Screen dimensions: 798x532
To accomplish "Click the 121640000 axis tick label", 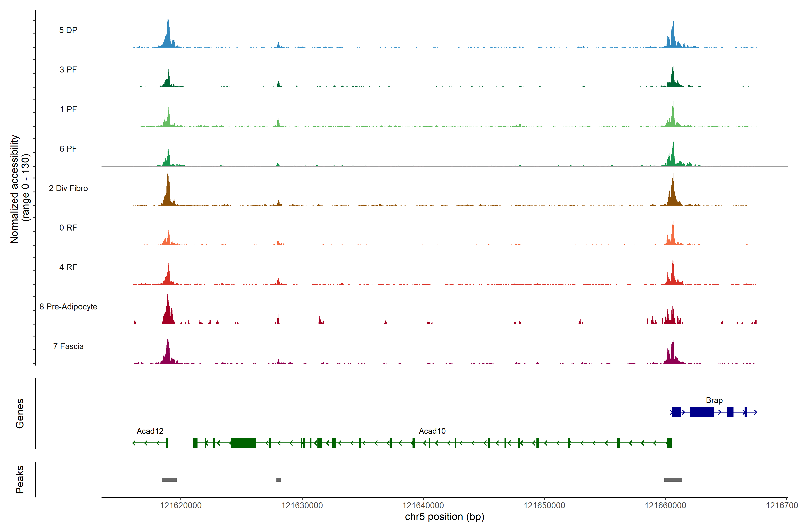I will tap(423, 506).
